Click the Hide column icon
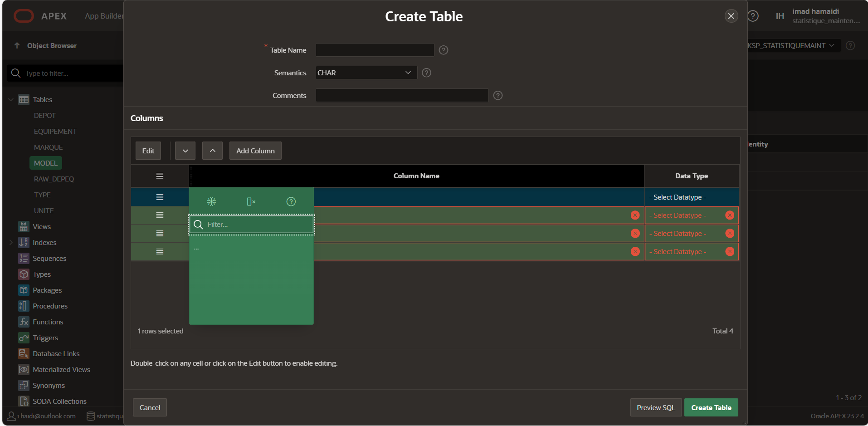 point(251,201)
